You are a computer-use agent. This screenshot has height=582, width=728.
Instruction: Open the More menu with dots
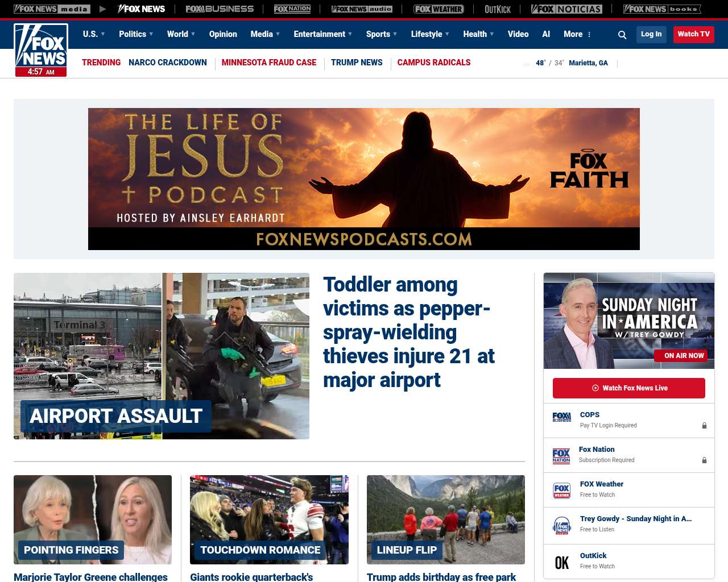[577, 34]
